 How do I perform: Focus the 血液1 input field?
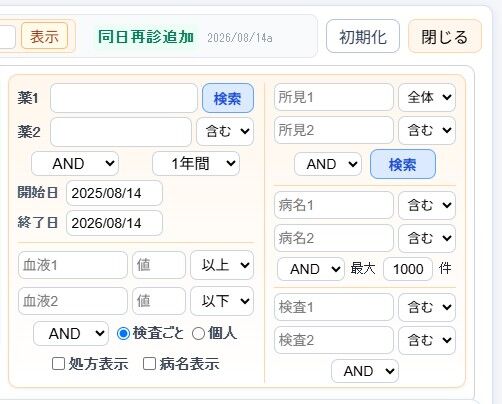[73, 265]
